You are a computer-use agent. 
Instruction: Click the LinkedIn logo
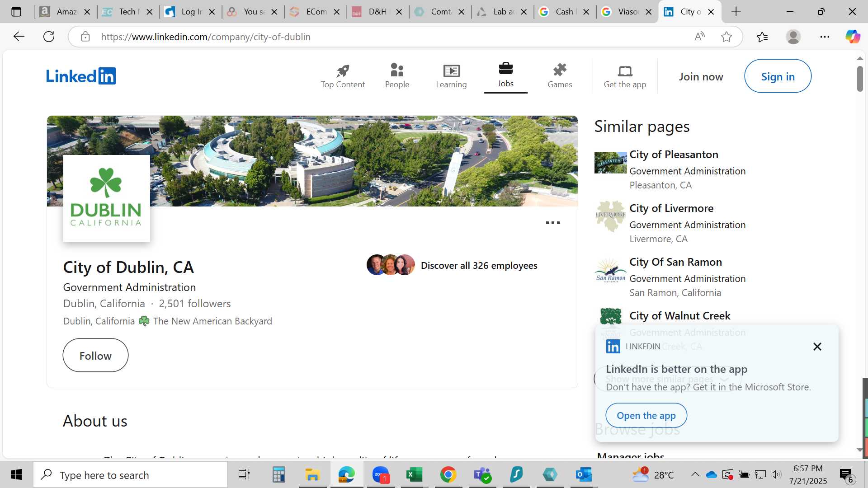pos(81,76)
